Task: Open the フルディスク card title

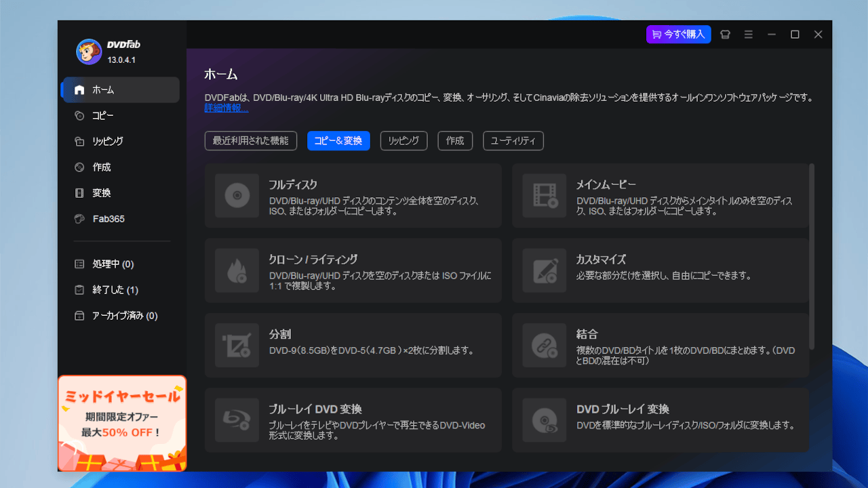Action: coord(293,184)
